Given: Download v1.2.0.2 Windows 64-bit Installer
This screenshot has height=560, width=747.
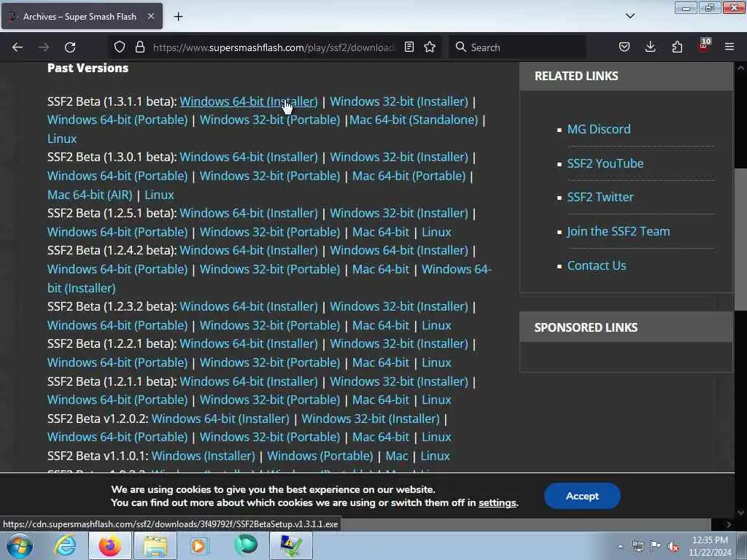Looking at the screenshot, I should click(220, 419).
